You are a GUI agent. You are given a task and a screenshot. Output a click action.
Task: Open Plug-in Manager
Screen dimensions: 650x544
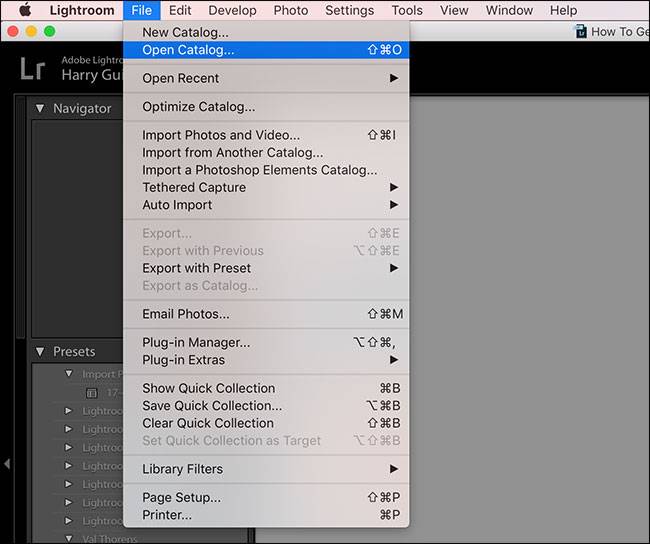(196, 342)
